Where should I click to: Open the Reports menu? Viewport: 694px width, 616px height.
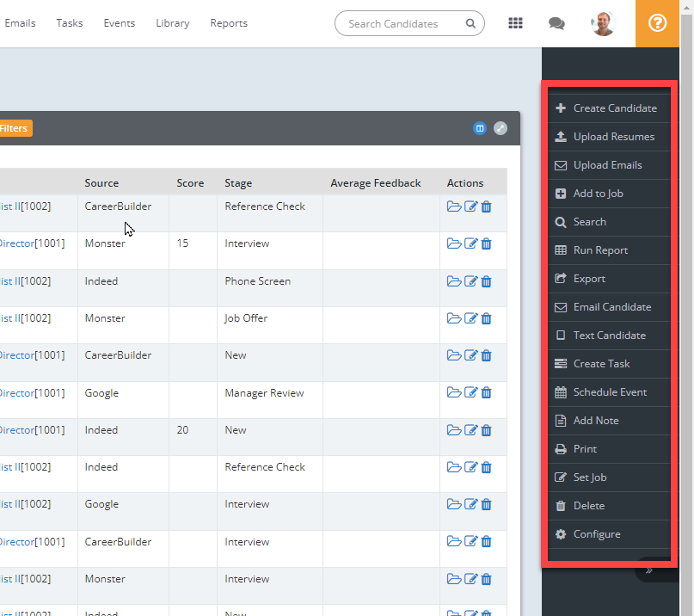(x=229, y=23)
